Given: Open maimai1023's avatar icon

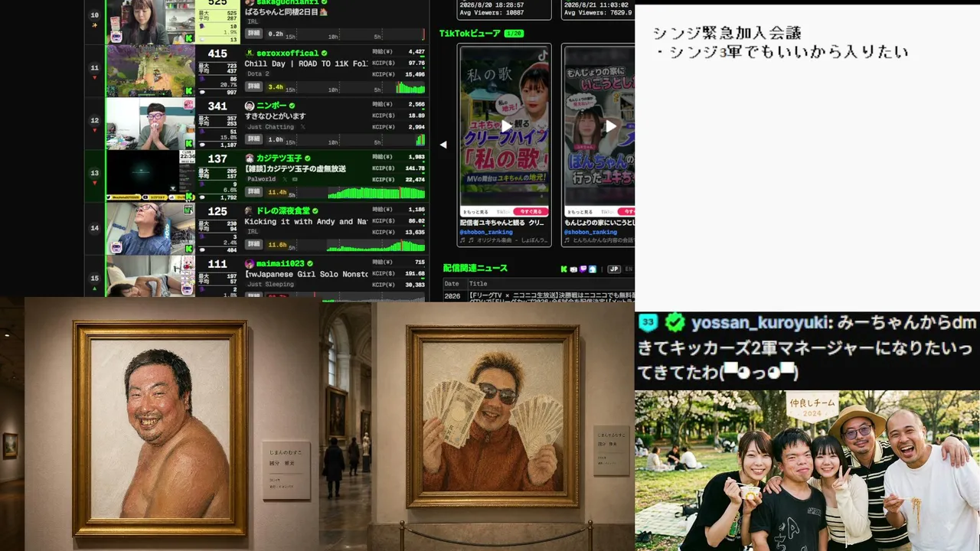Looking at the screenshot, I should 249,263.
